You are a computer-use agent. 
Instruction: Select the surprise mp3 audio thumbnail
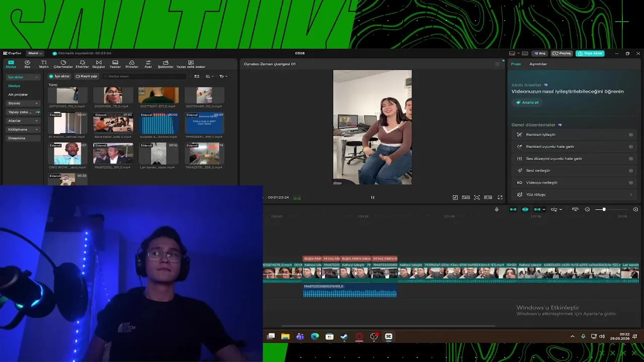tap(158, 123)
